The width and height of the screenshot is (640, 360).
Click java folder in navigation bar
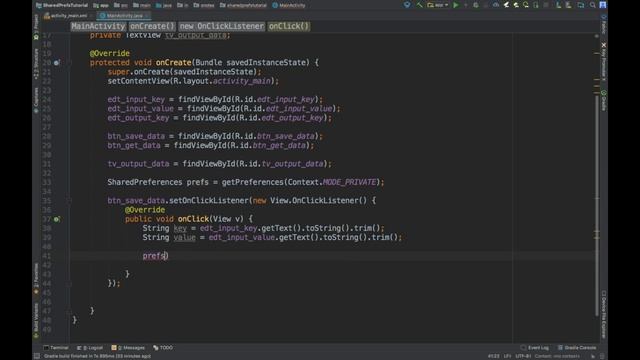[x=164, y=5]
